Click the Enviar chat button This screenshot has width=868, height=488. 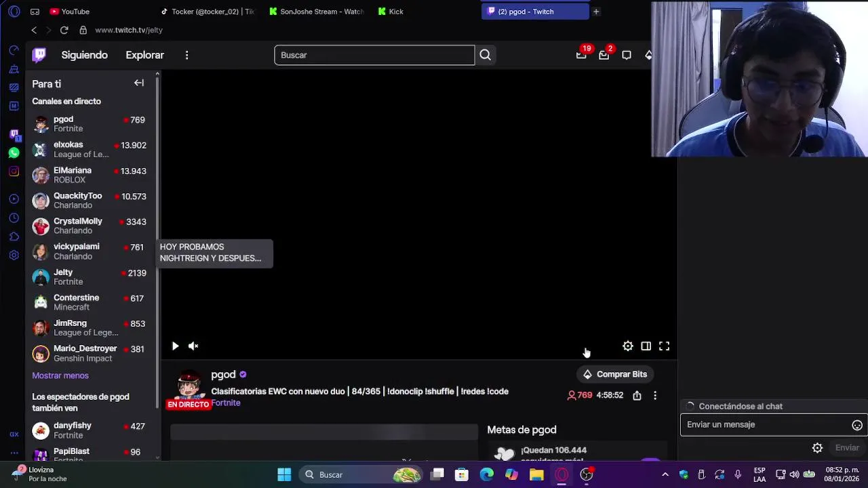(847, 448)
